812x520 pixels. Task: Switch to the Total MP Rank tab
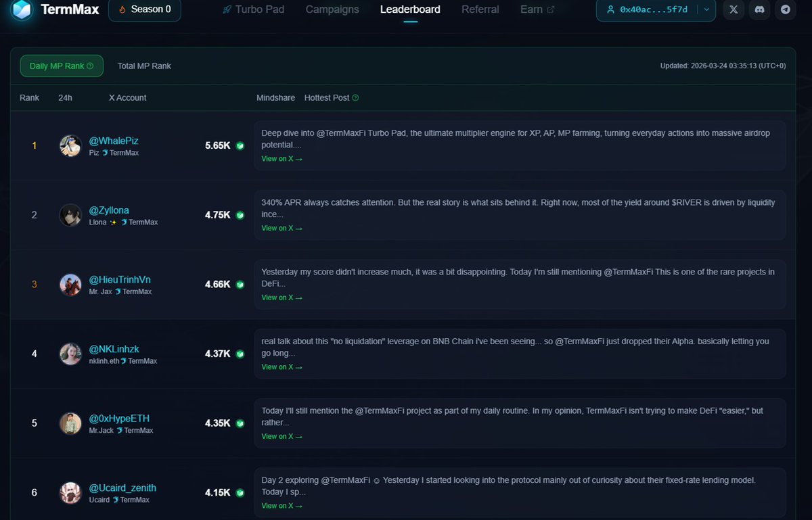[145, 66]
